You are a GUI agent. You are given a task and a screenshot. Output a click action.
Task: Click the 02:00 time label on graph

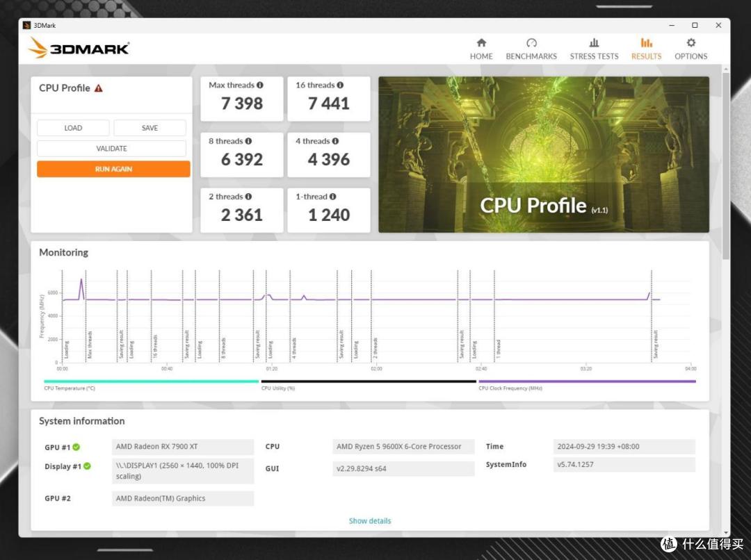(376, 368)
